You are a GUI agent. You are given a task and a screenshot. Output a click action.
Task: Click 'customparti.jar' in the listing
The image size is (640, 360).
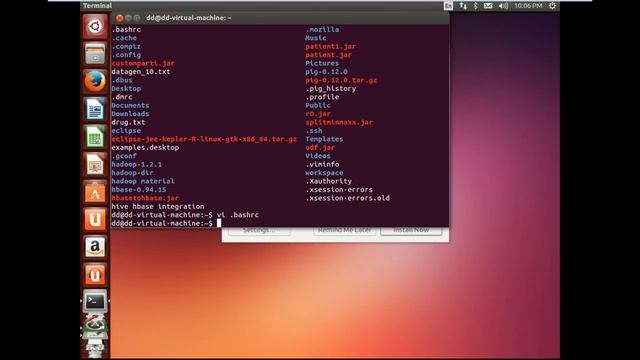tap(143, 63)
